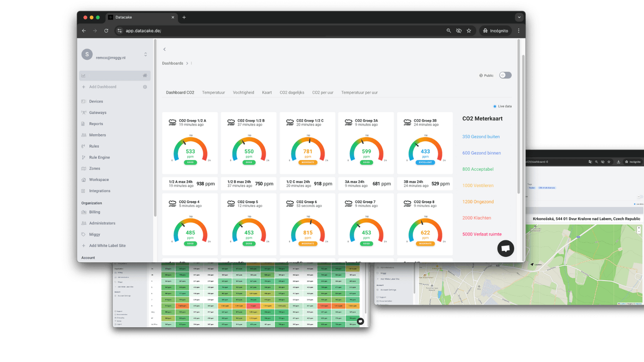Open Integrations in the sidebar

coord(100,191)
